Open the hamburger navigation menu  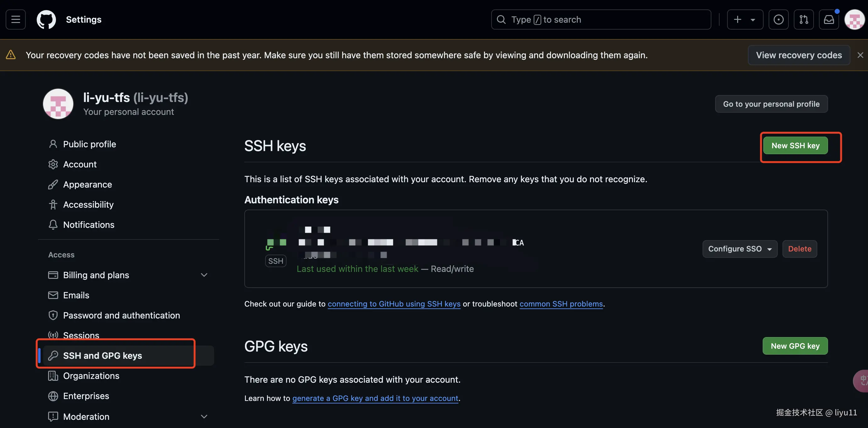pos(15,20)
